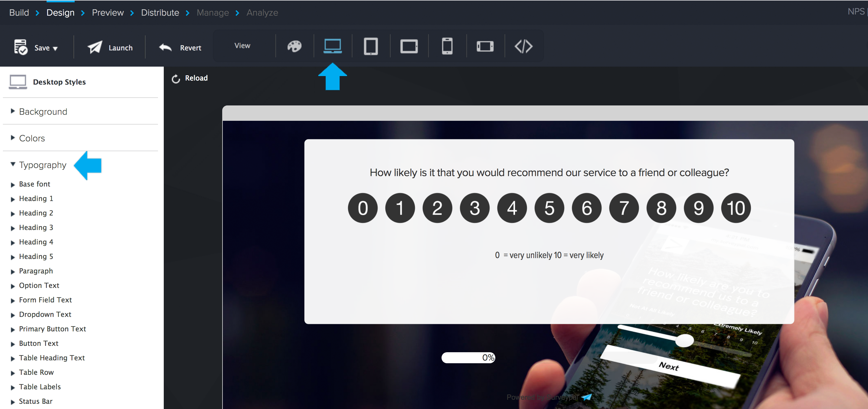This screenshot has width=868, height=409.
Task: Select rating 2 in the survey
Action: pyautogui.click(x=437, y=208)
